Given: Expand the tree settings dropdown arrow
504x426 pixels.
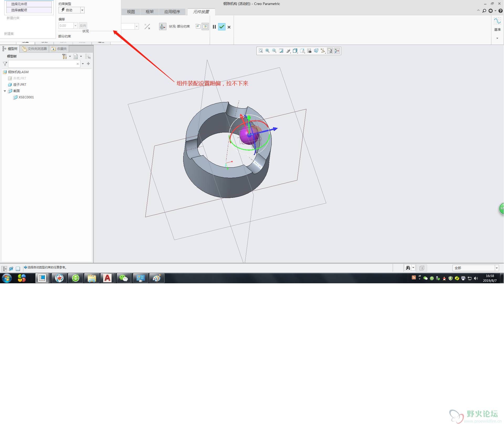Looking at the screenshot, I should pyautogui.click(x=70, y=56).
